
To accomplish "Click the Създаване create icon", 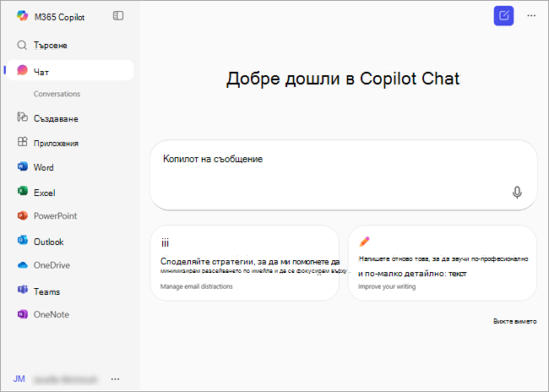I will pyautogui.click(x=23, y=117).
